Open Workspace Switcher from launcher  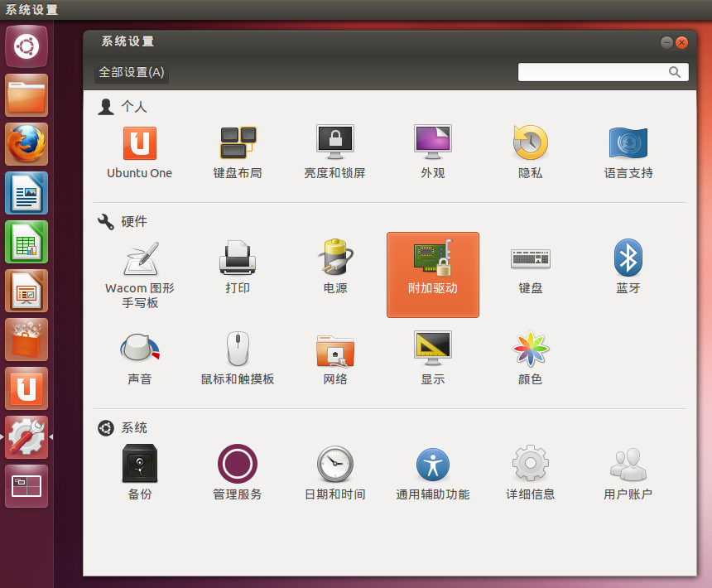point(26,486)
